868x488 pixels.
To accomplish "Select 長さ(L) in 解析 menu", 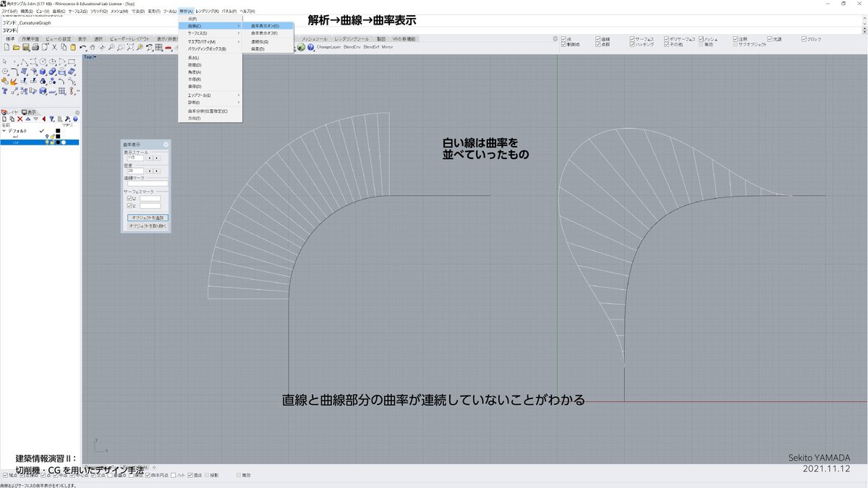I will [x=210, y=57].
